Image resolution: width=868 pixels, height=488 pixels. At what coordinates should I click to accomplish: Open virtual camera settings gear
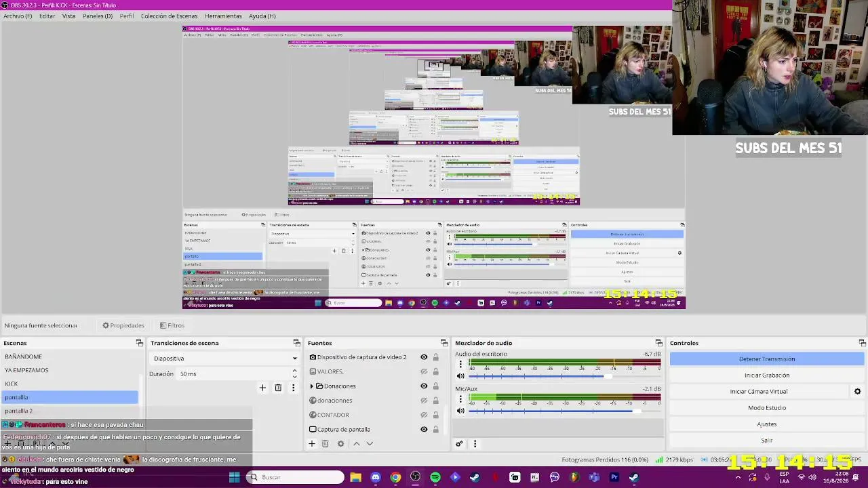click(857, 392)
